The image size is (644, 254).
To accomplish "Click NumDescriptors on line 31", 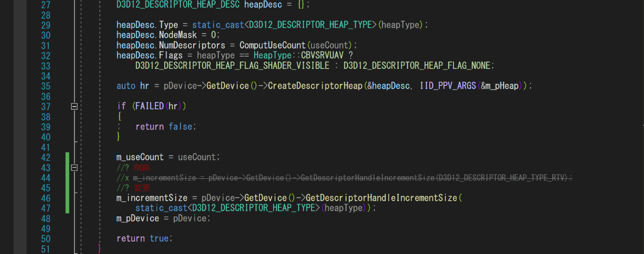I will (x=192, y=45).
